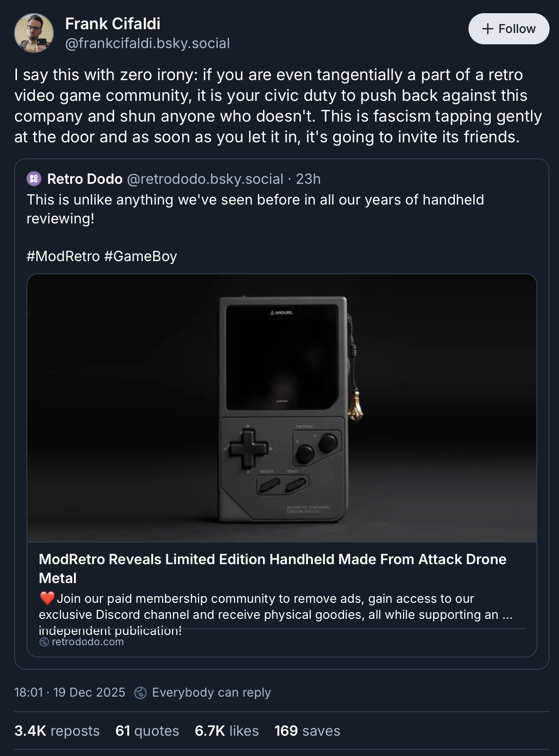
Task: Open the @frankcifaldi.bsky.social handle
Action: [x=148, y=43]
